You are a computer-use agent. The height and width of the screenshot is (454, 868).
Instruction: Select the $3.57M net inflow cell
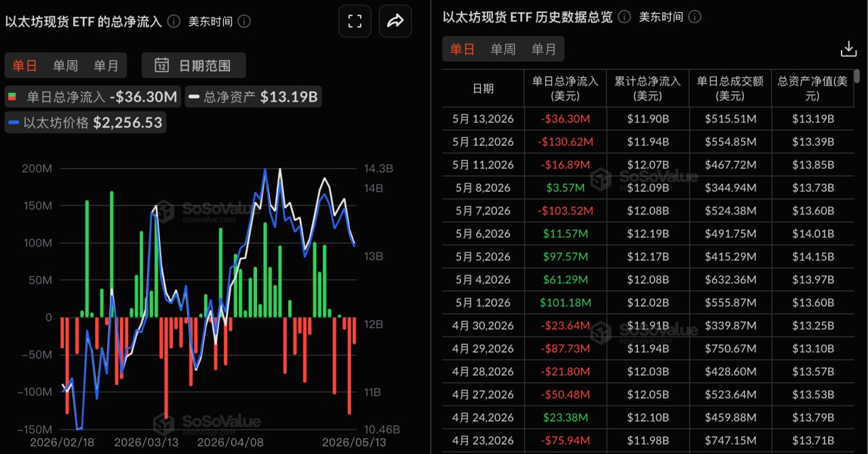566,188
